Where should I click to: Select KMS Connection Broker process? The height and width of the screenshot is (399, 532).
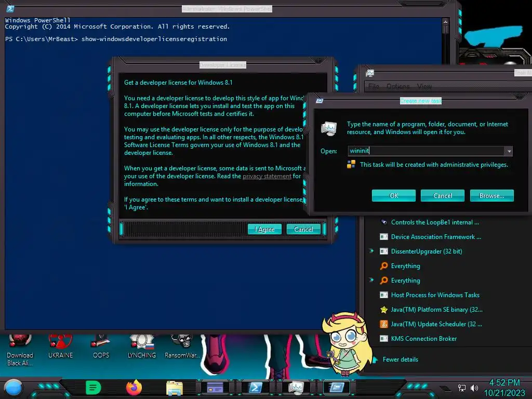[x=424, y=339]
